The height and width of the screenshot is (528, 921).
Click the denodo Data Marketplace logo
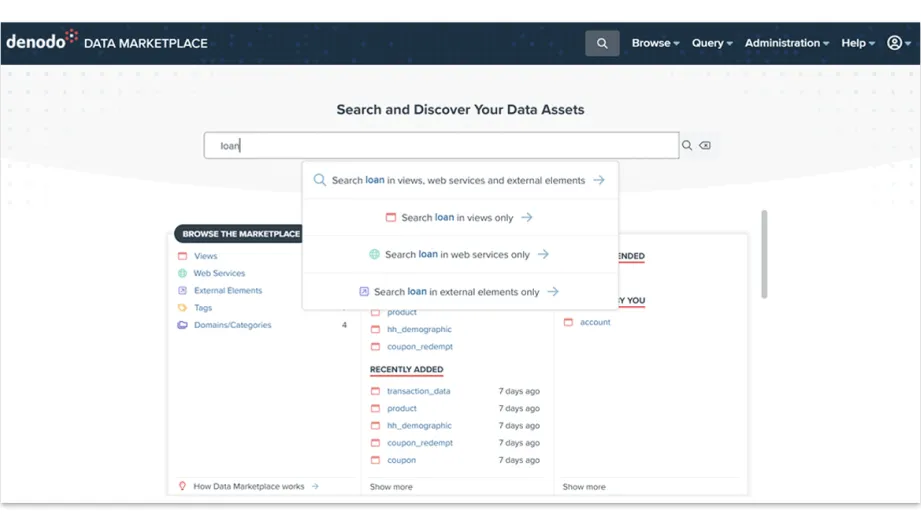click(x=107, y=41)
